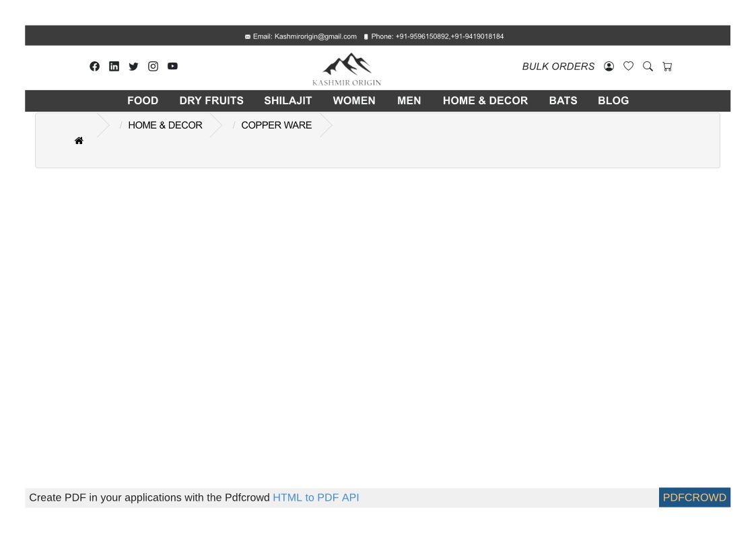Open the Twitter social icon
The height and width of the screenshot is (535, 756).
pyautogui.click(x=133, y=66)
